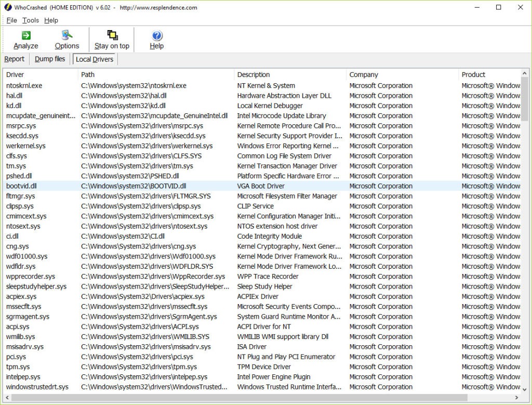
Task: Open the Help menu in menu bar
Action: (x=51, y=20)
